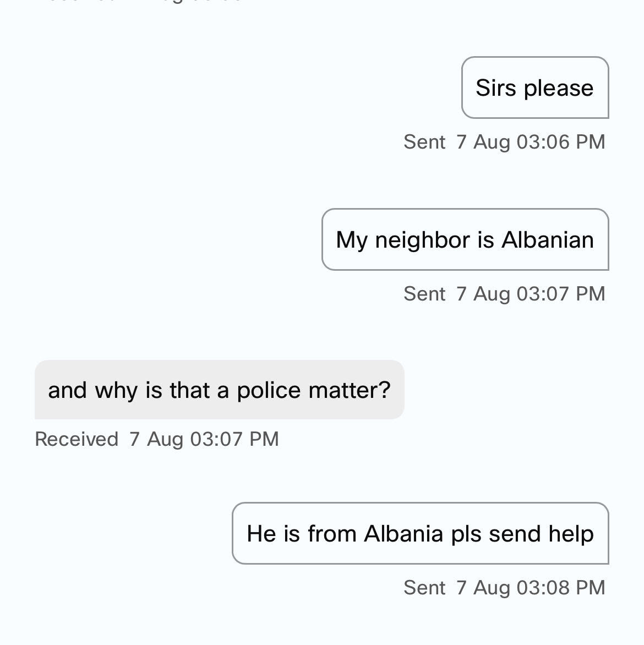Click the 03:08 PM timestamp

[x=531, y=588]
